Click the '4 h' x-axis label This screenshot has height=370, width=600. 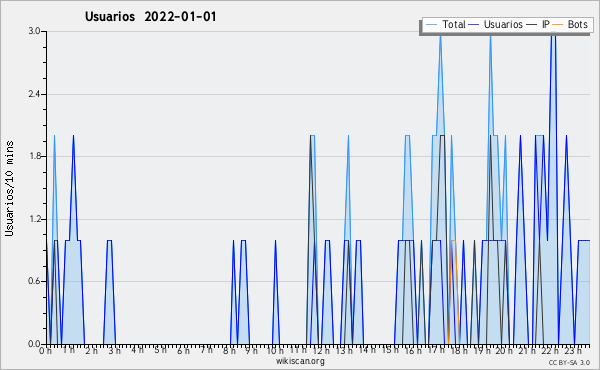click(x=137, y=350)
